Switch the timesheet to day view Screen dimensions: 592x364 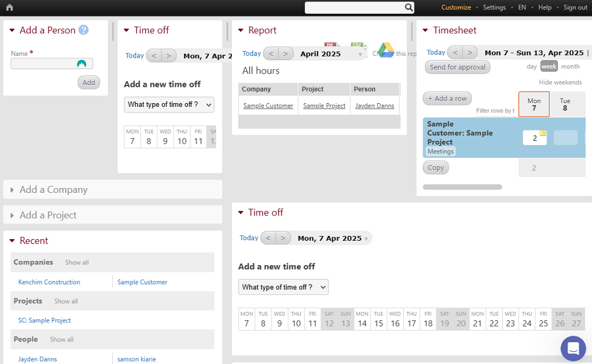(531, 66)
